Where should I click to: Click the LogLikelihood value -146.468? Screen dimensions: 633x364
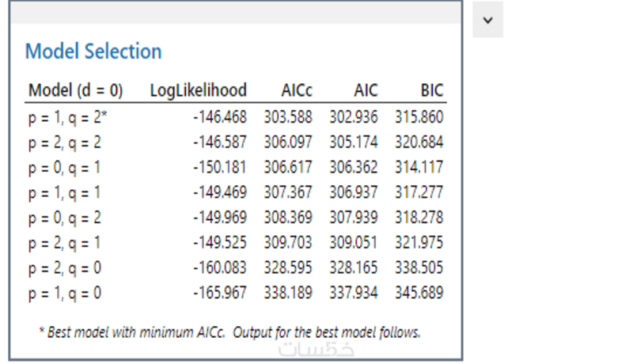pos(220,117)
